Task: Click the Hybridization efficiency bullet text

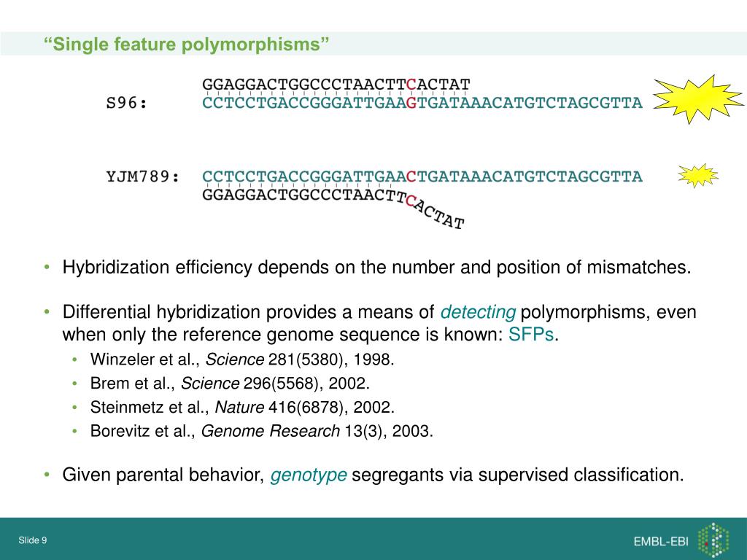Action: [x=376, y=267]
